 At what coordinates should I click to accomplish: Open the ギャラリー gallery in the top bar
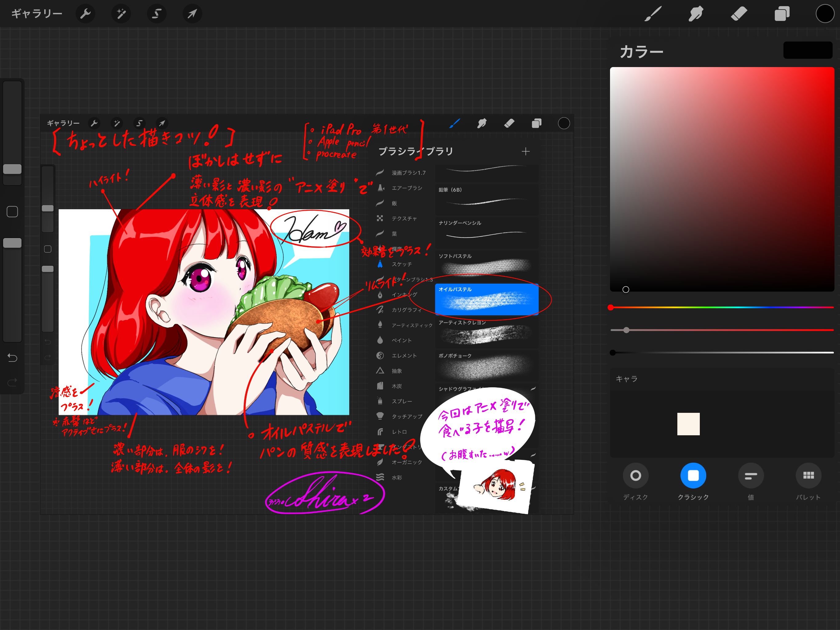37,14
